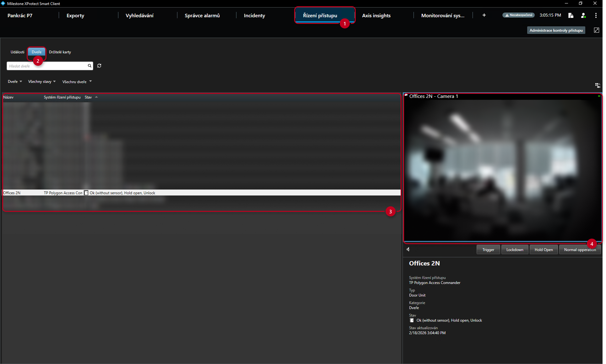
Task: Add a new tab with plus icon
Action: pos(484,15)
